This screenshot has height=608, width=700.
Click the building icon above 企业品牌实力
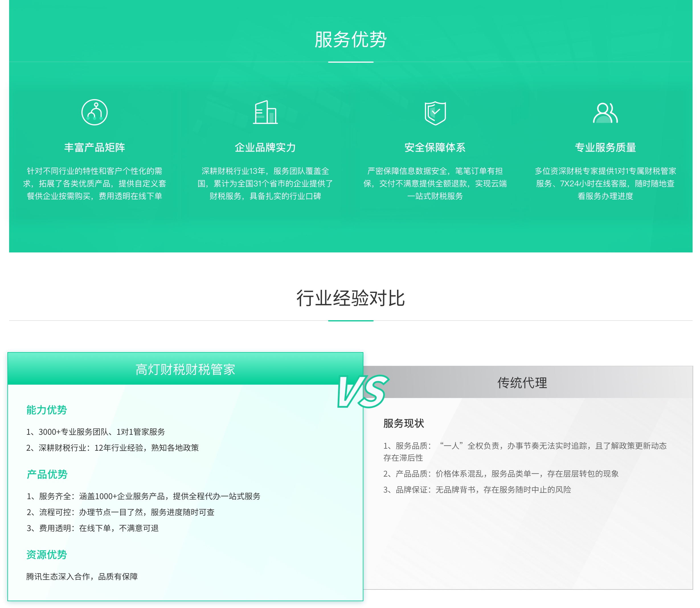(265, 112)
